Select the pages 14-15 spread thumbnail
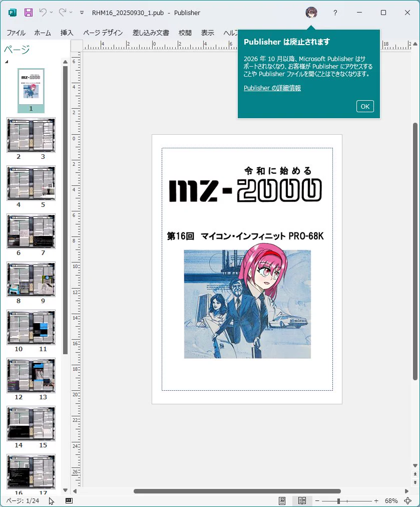Screen dimensions: 420x507 (x=31, y=423)
